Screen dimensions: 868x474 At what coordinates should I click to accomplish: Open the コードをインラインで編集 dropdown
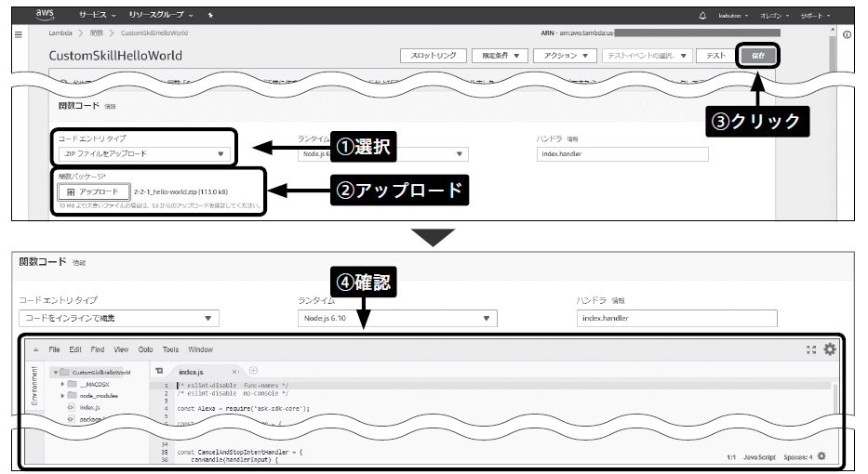119,318
